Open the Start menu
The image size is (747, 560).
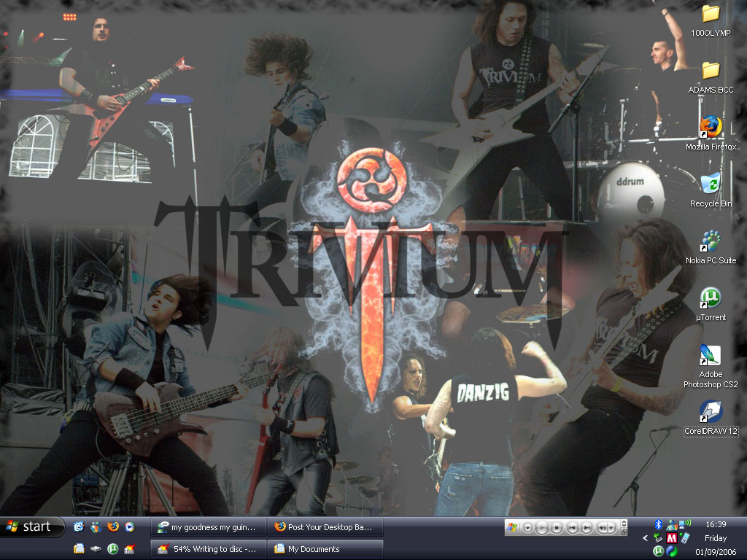31,526
